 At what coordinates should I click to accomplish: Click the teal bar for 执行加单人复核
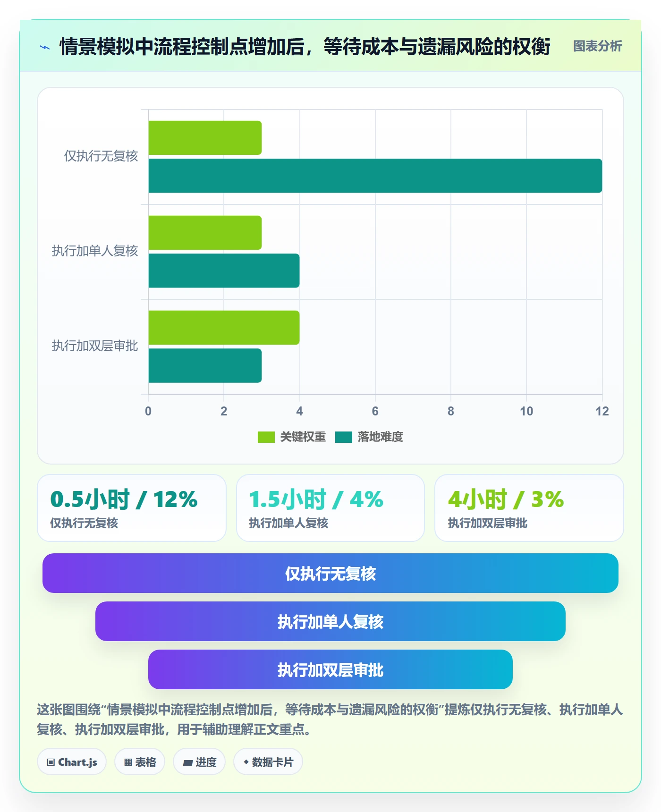pyautogui.click(x=224, y=271)
